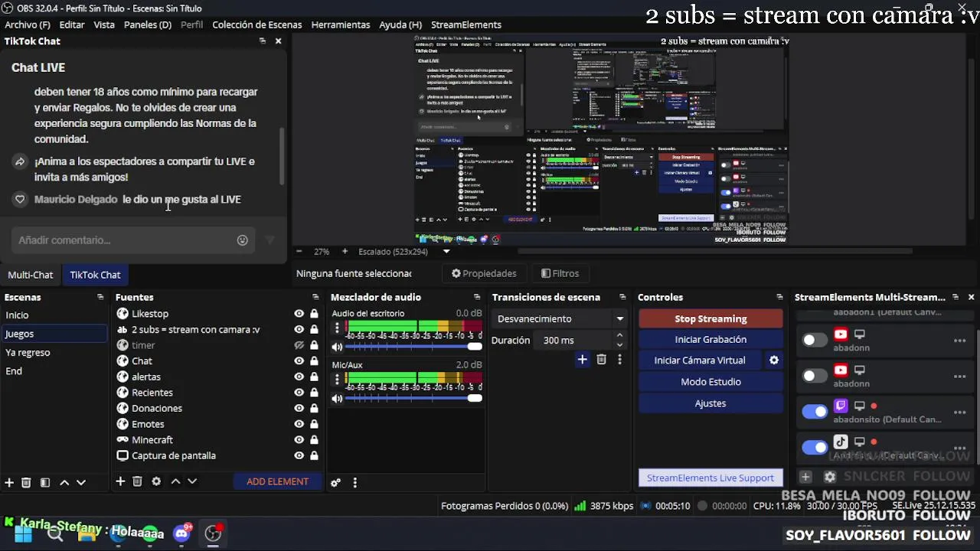
Task: Open advanced audio properties gears icon
Action: pos(335,483)
